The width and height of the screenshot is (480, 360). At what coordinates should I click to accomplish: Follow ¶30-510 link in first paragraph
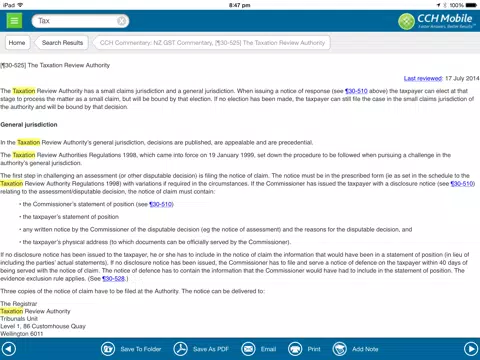[x=356, y=91]
